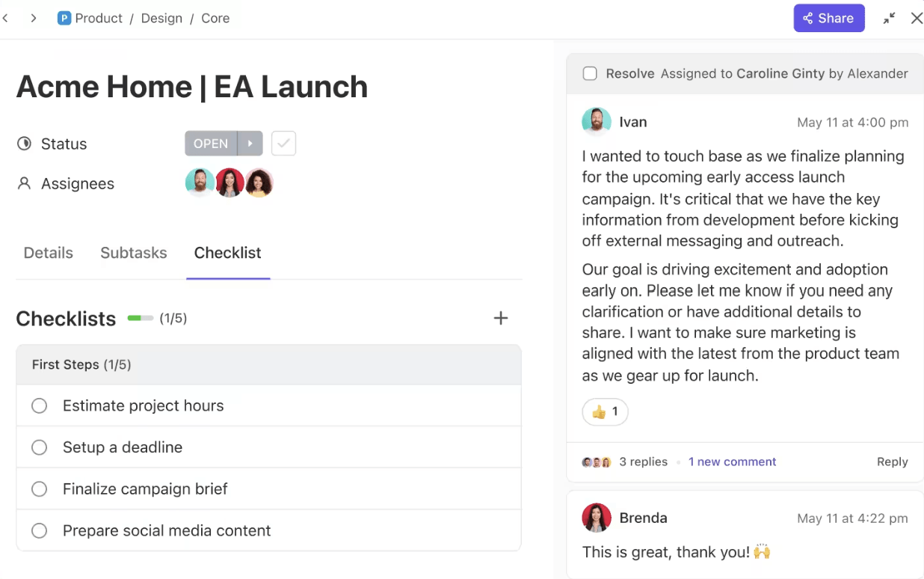The image size is (924, 579).
Task: Mark Setup a deadline as done
Action: point(40,447)
